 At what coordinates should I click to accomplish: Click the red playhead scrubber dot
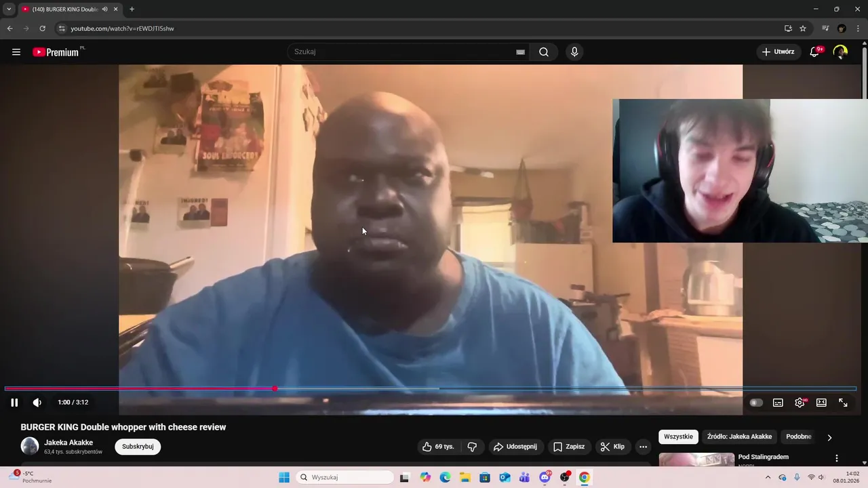[x=275, y=388]
